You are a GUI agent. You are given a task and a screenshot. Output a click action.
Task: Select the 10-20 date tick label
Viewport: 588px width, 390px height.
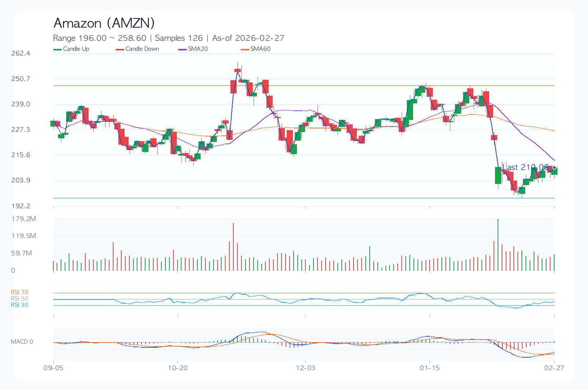coord(178,368)
